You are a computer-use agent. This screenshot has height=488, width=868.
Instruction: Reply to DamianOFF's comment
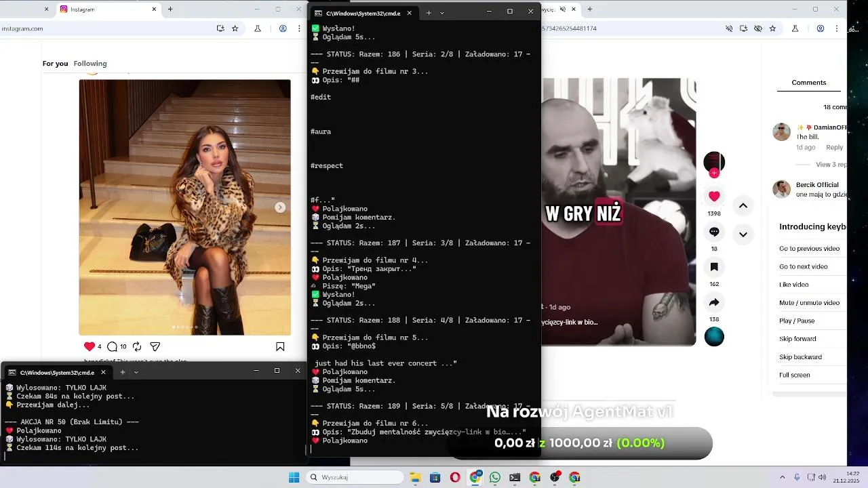pyautogui.click(x=835, y=147)
